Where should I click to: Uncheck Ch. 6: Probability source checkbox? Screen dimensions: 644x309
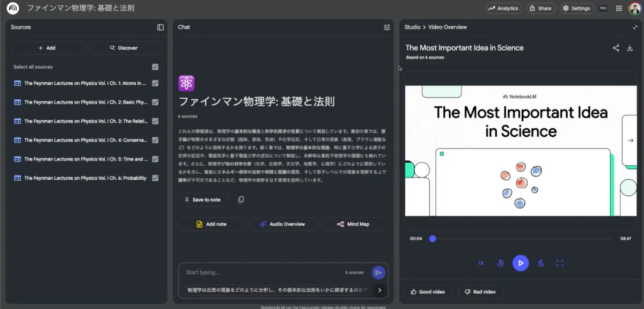tap(155, 178)
